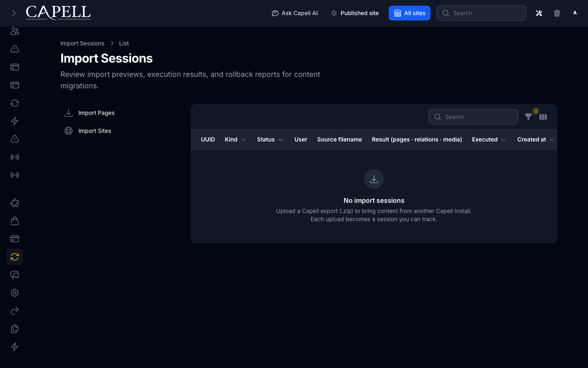Click the Import Sessions page title
This screenshot has height=368, width=588.
(107, 58)
